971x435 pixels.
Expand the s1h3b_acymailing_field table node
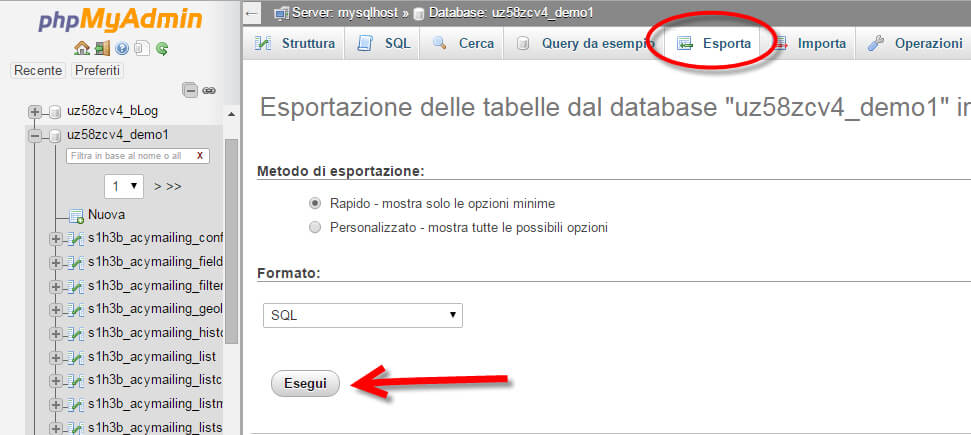(x=55, y=263)
